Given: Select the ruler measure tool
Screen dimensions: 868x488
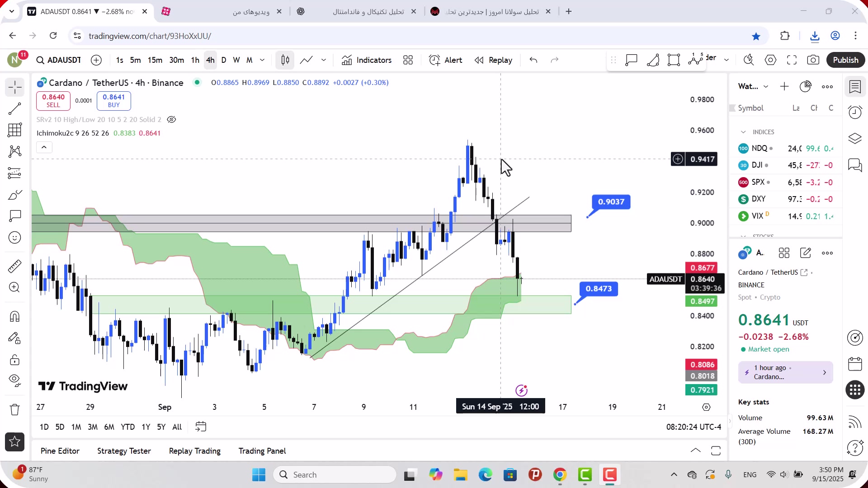Looking at the screenshot, I should coord(15,266).
